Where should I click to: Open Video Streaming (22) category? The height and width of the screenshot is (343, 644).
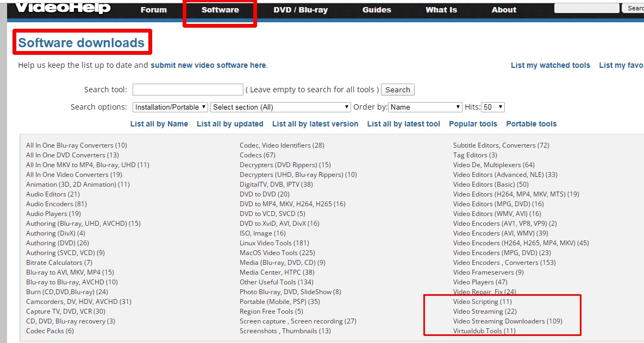[x=485, y=312]
